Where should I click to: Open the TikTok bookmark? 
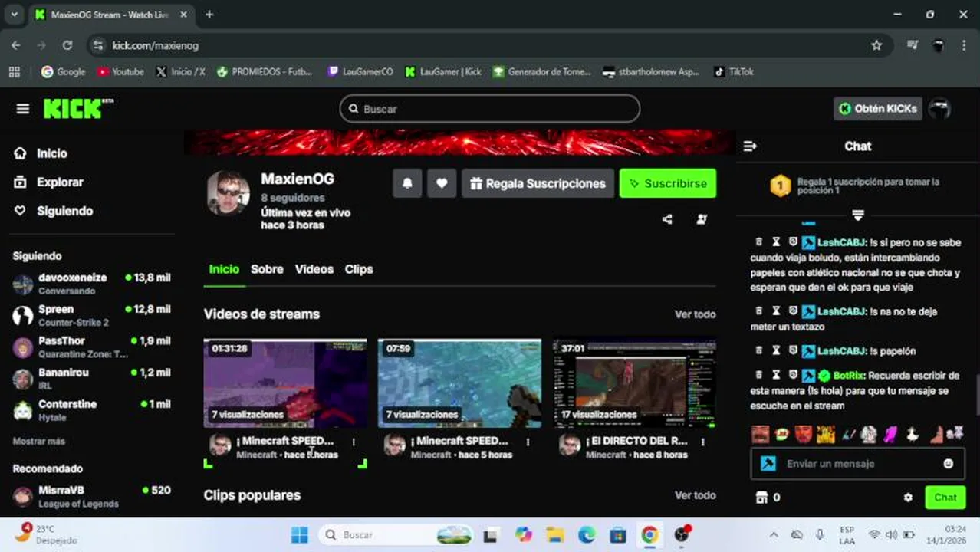734,71
